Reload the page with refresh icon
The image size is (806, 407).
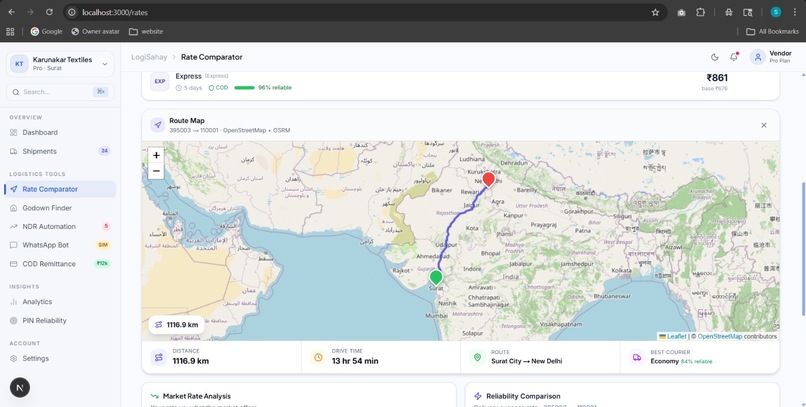pos(49,12)
